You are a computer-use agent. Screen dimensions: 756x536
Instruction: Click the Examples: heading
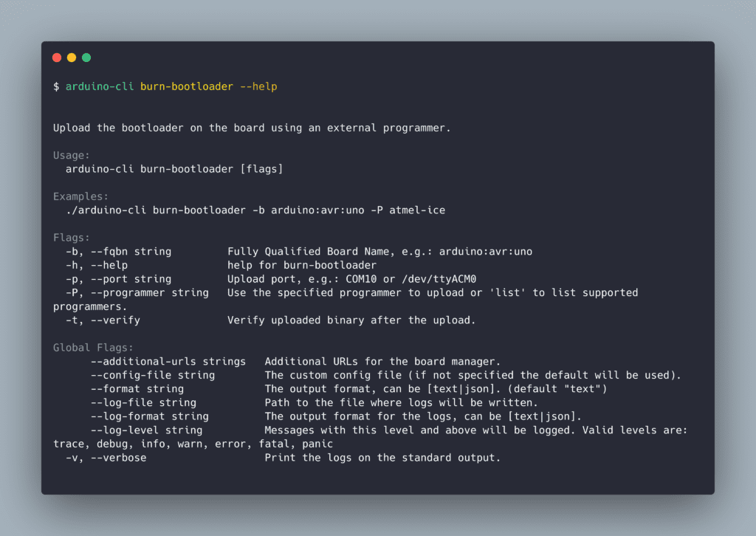tap(80, 196)
